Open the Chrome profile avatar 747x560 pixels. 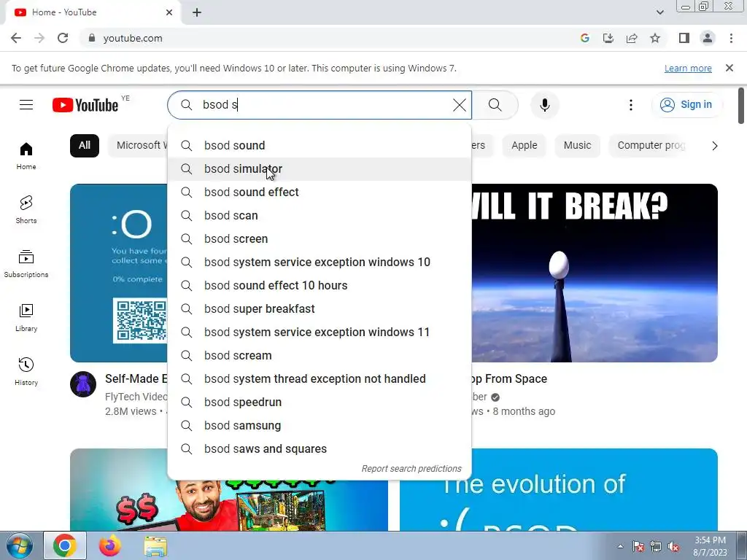coord(708,38)
